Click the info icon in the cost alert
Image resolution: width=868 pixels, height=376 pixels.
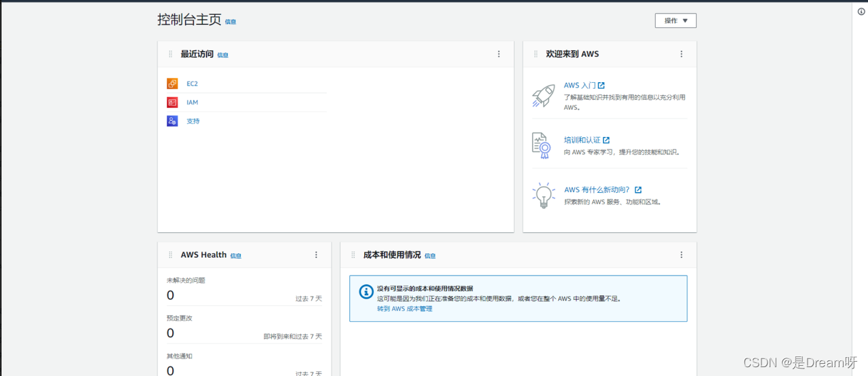point(366,292)
